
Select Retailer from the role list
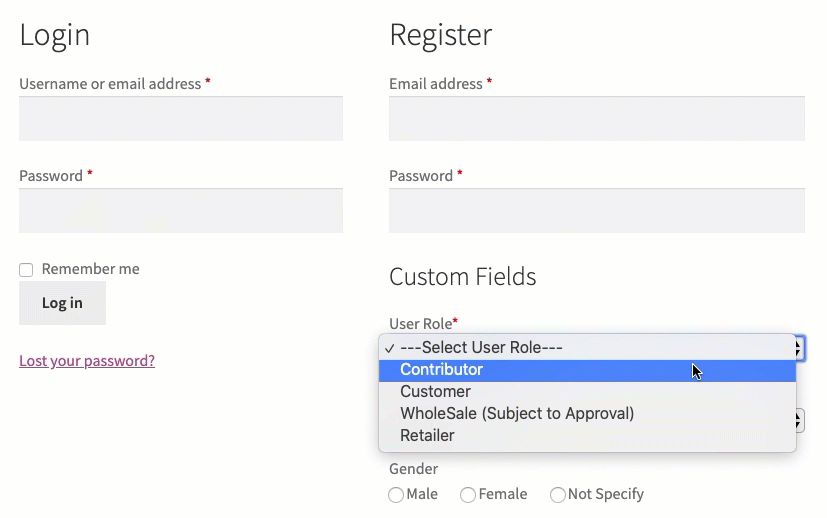587,436
